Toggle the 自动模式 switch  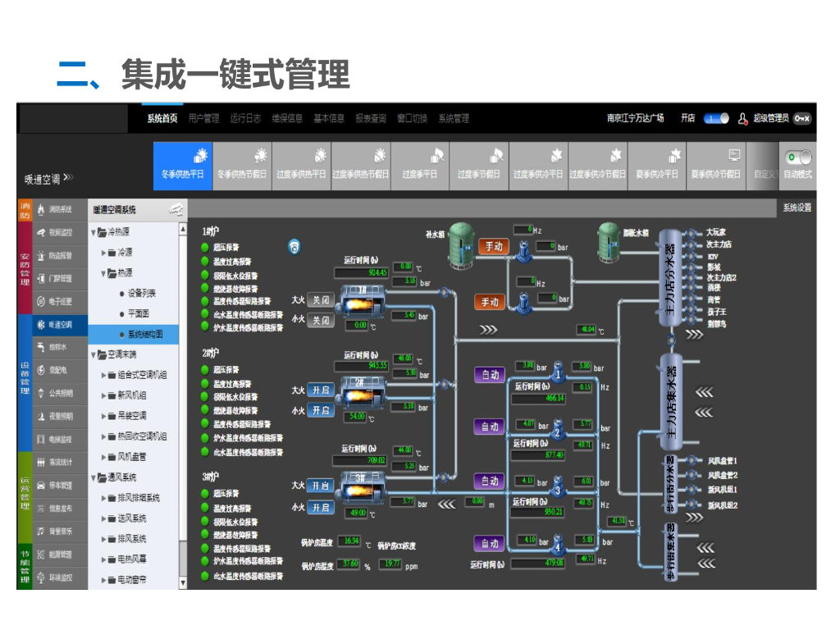coord(797,157)
